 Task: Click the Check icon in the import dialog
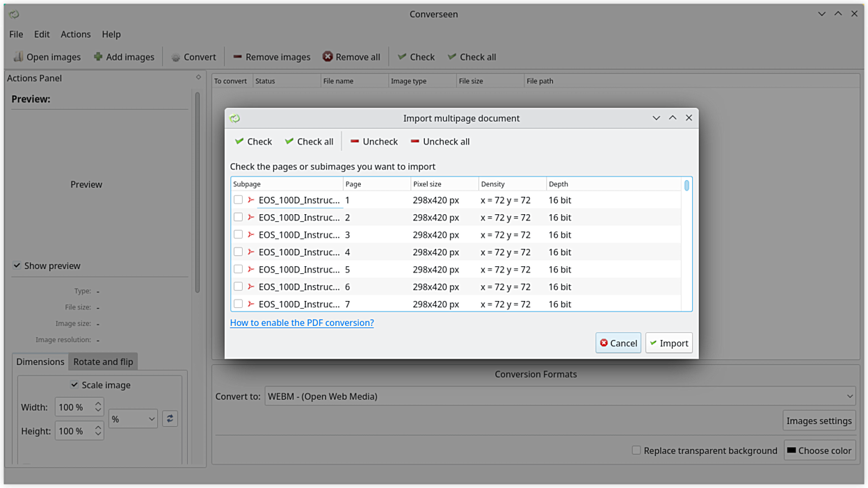[239, 141]
